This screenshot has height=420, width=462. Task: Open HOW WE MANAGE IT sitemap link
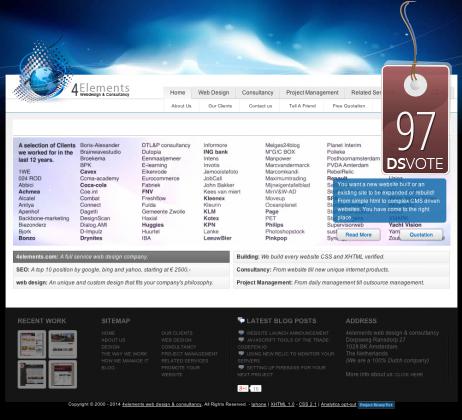pyautogui.click(x=125, y=361)
